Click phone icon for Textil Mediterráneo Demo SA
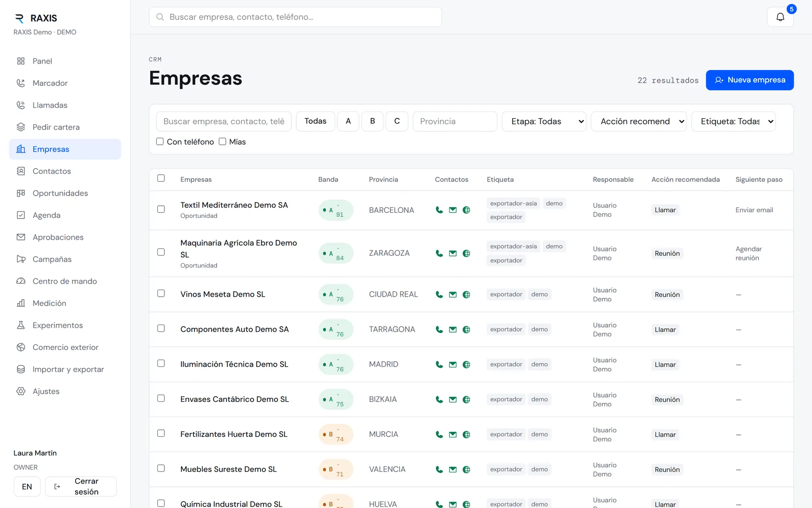The width and height of the screenshot is (812, 508). [439, 210]
